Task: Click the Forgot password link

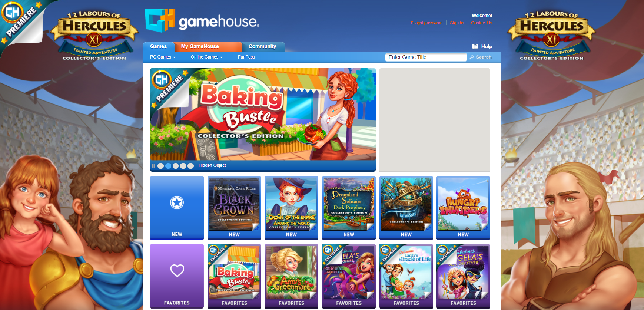Action: pos(426,23)
